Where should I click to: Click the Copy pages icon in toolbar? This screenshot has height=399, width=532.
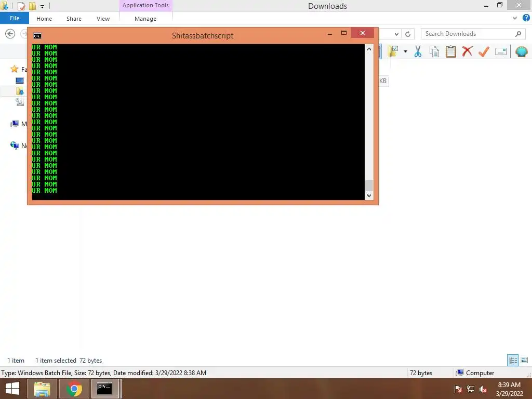pos(434,51)
